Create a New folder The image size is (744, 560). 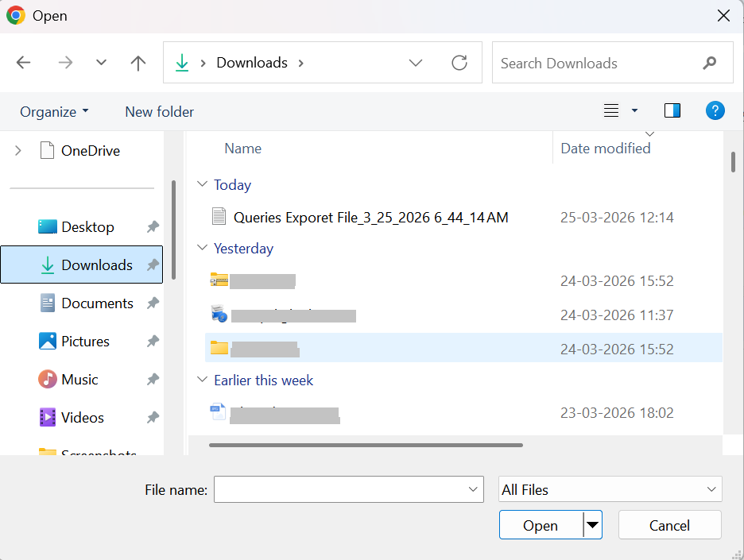pos(160,112)
